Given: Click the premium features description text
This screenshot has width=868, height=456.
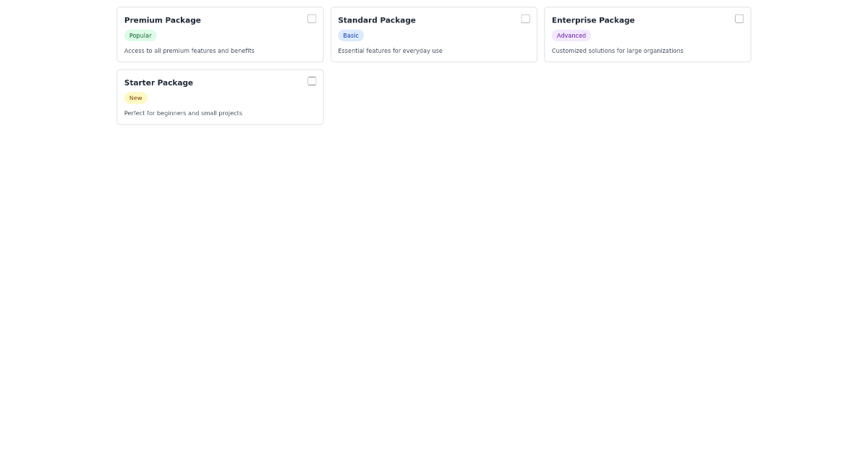Looking at the screenshot, I should pyautogui.click(x=189, y=51).
